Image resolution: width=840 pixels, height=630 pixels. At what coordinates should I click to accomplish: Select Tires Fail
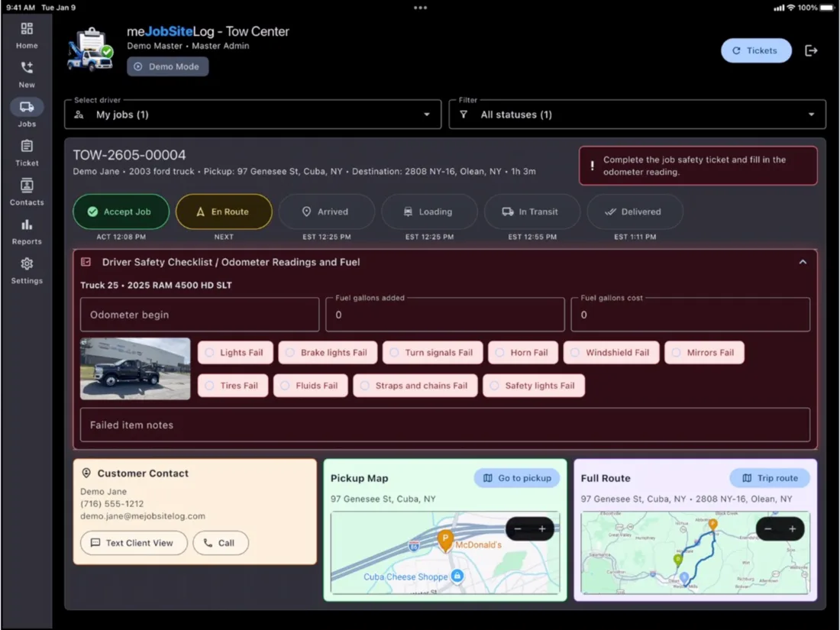pyautogui.click(x=233, y=386)
